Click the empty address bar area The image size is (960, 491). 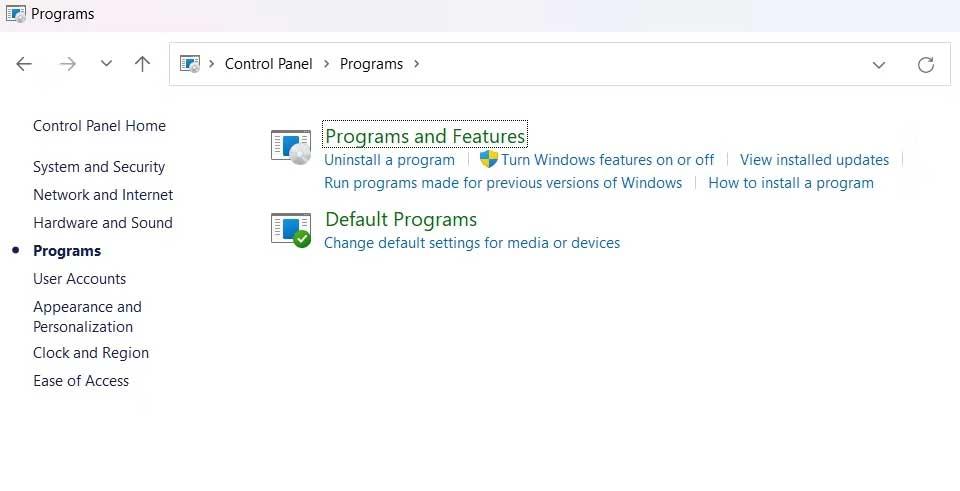643,64
